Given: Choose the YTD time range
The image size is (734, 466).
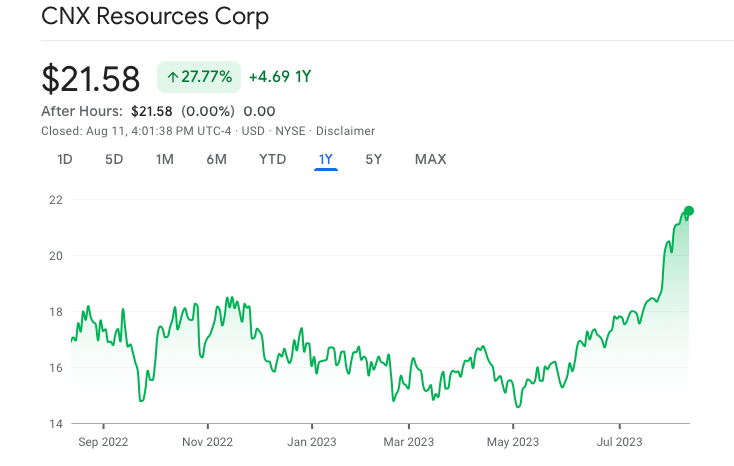Looking at the screenshot, I should (x=272, y=160).
